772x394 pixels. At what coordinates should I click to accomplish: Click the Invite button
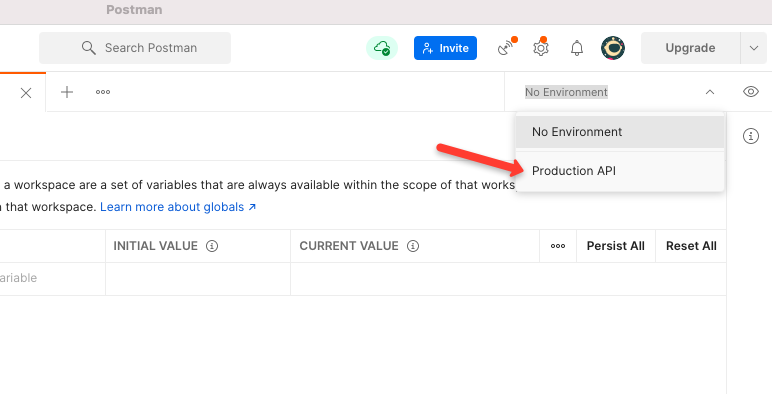pyautogui.click(x=445, y=48)
